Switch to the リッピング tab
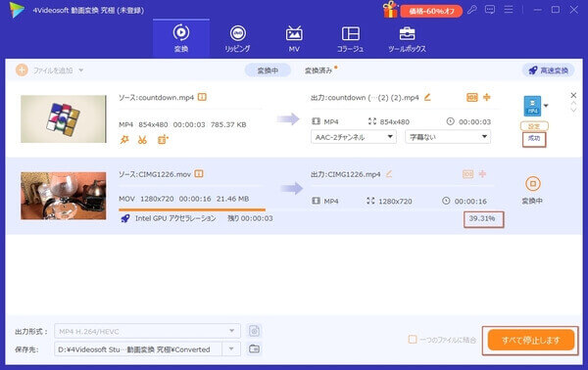Viewport: 588px width, 370px height. (237, 38)
